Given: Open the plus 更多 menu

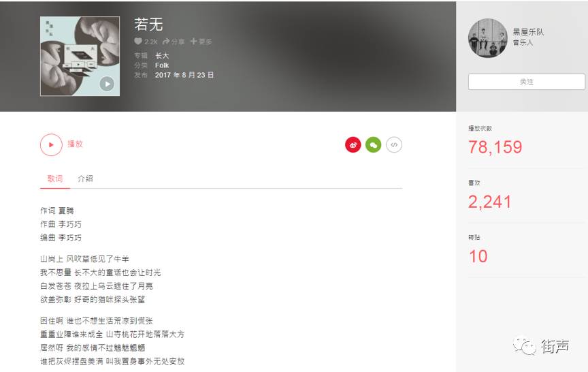Looking at the screenshot, I should (201, 42).
